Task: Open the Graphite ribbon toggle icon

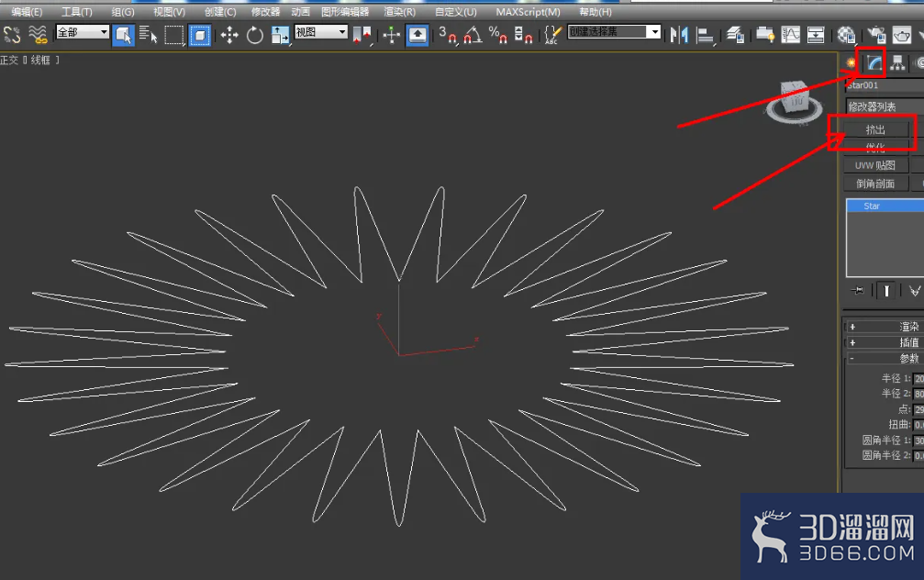Action: click(765, 36)
